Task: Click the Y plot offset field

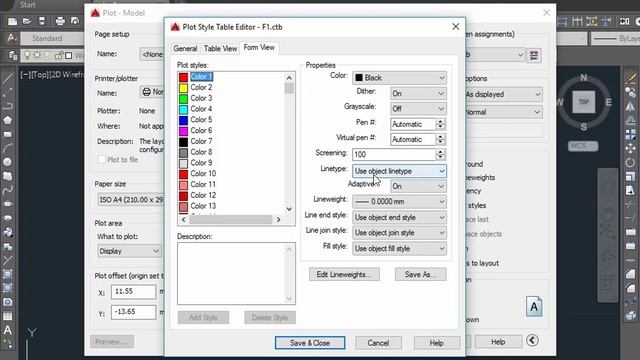Action: [x=133, y=312]
